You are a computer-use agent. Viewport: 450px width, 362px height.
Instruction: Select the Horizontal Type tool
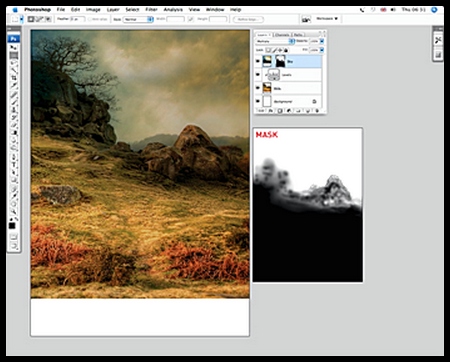click(x=14, y=164)
